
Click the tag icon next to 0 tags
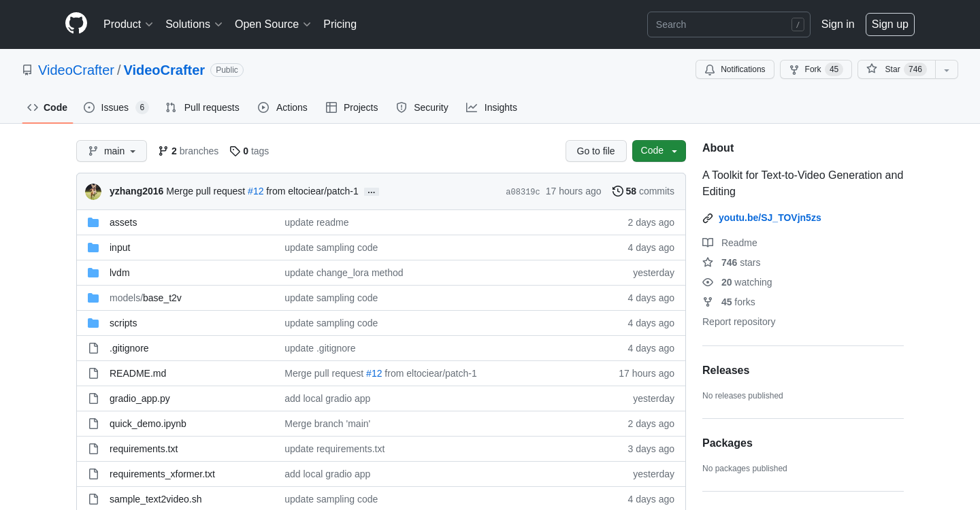pos(235,151)
